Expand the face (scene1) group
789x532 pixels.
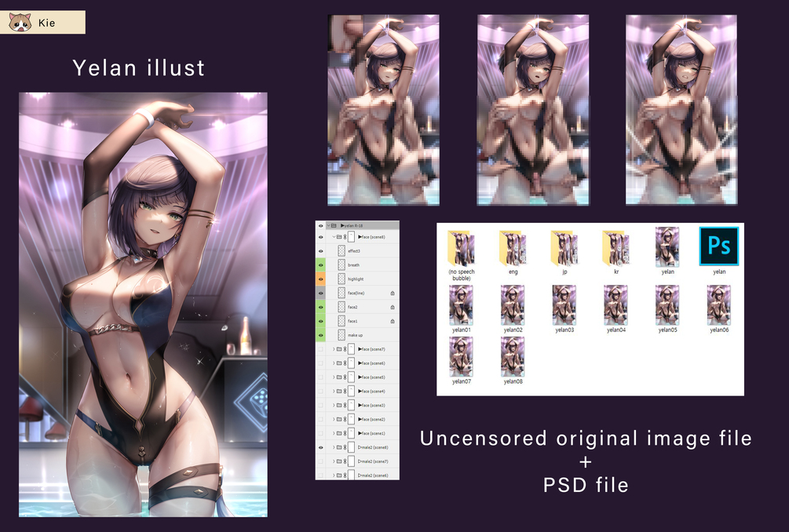334,433
